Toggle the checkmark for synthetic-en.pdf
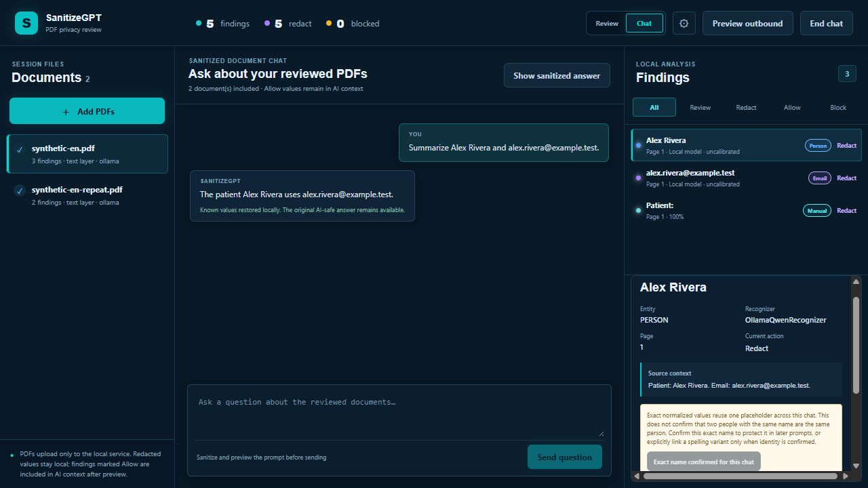868x488 pixels. (x=20, y=150)
